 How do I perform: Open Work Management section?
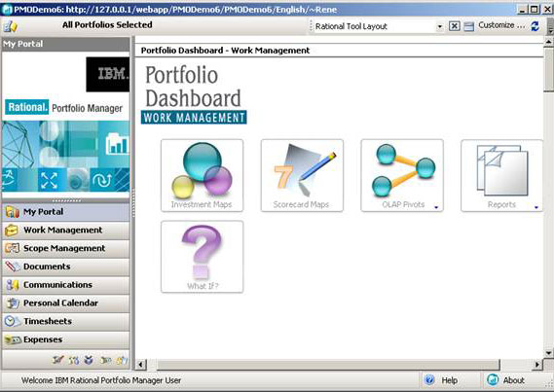click(65, 231)
